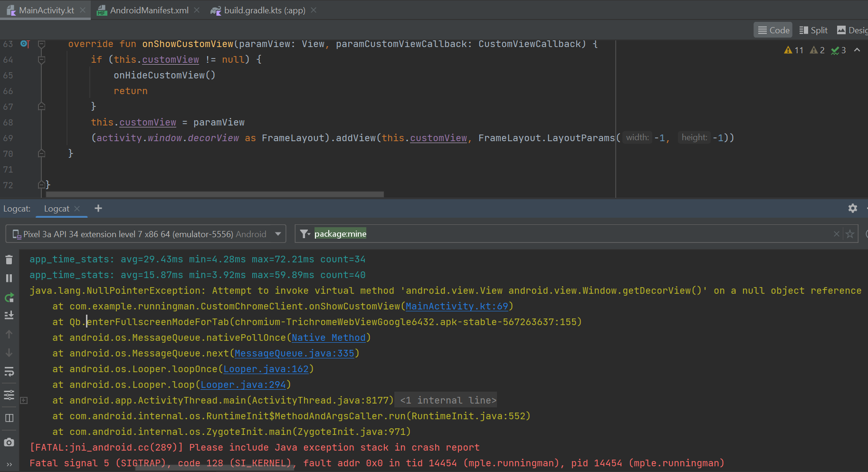
Task: Fold the closing marker at line 67
Action: [41, 106]
